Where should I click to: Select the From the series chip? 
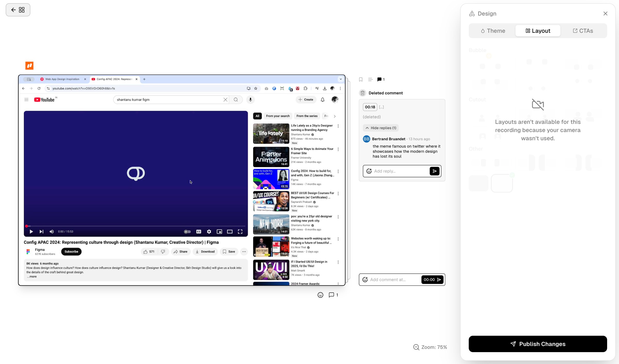click(307, 116)
